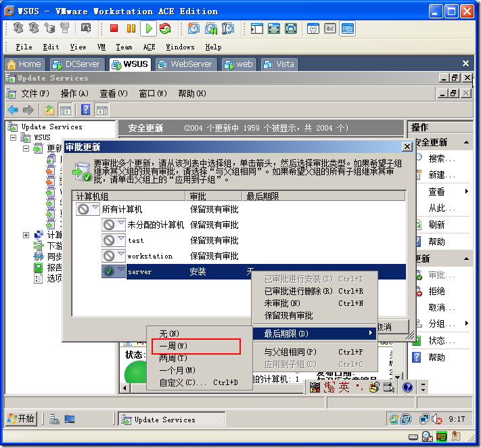
Task: Select 两周(T) deadline option
Action: (x=200, y=358)
